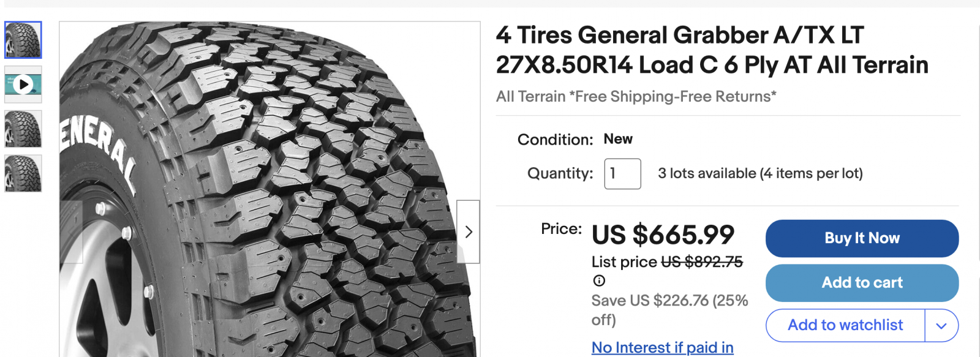Open the List price info icon
Viewport: 980px width, 357px height.
coord(599,281)
